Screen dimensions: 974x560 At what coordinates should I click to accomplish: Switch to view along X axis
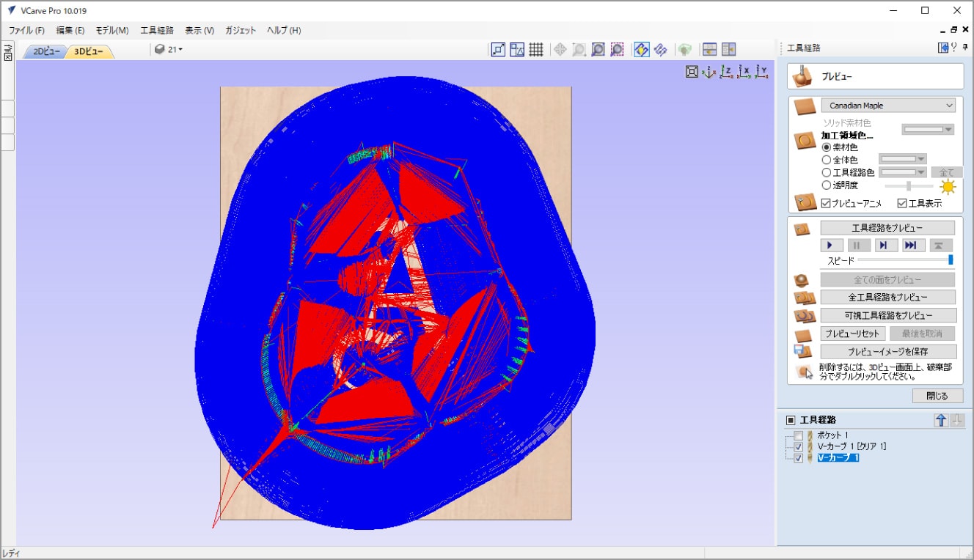coord(744,72)
